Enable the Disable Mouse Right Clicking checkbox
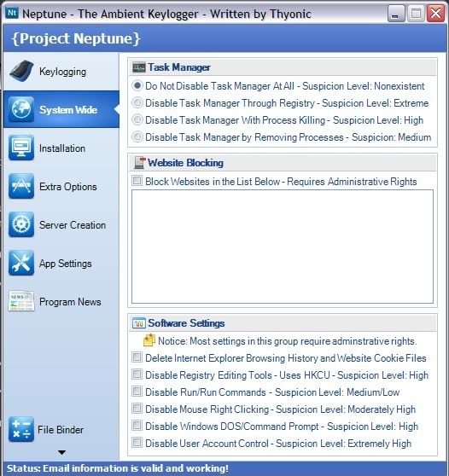 (137, 409)
